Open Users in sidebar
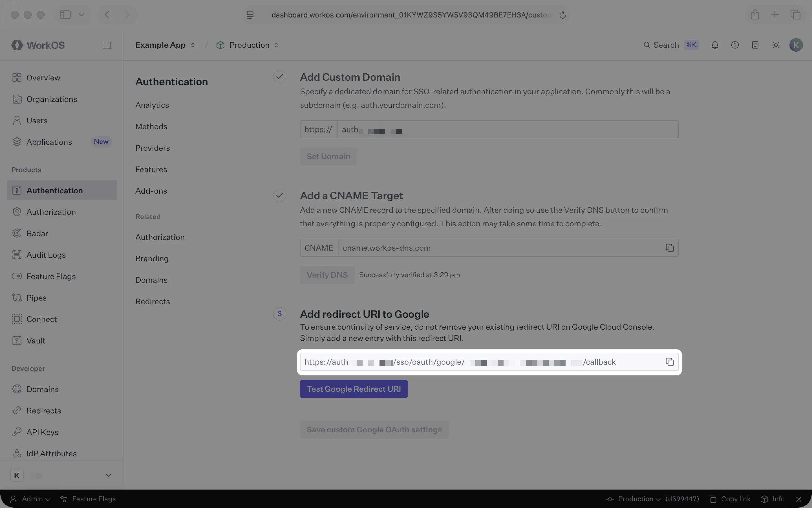 pos(62,120)
